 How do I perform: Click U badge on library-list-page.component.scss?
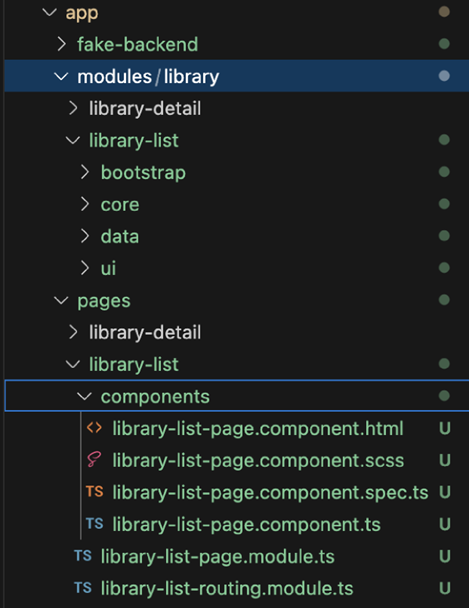[445, 460]
